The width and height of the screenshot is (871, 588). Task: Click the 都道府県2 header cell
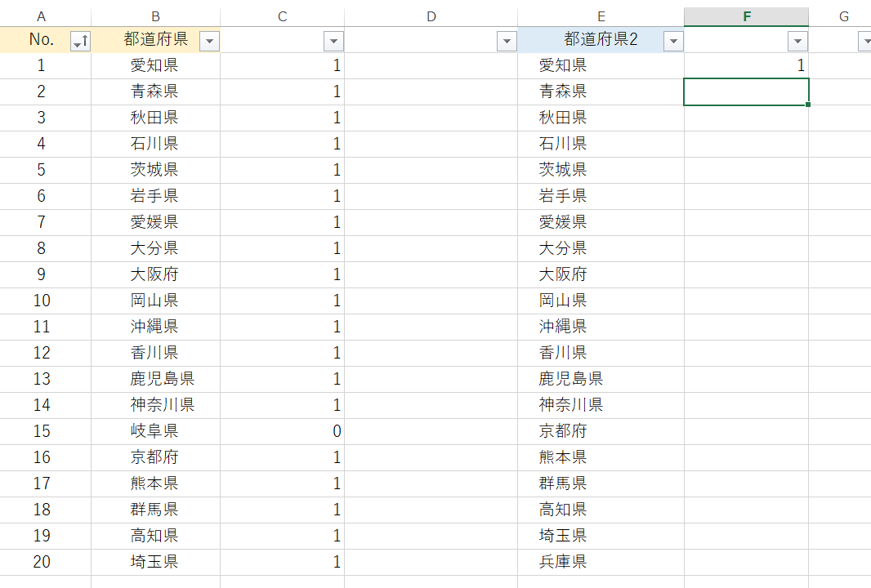pyautogui.click(x=601, y=40)
